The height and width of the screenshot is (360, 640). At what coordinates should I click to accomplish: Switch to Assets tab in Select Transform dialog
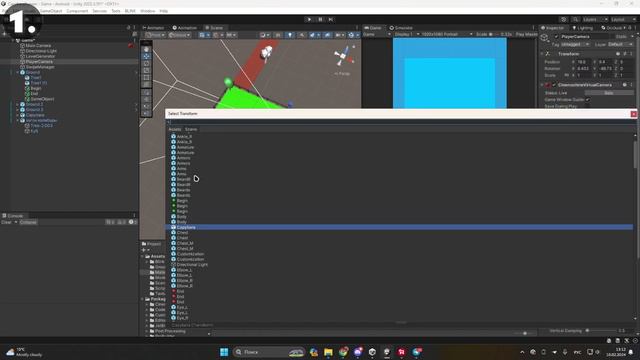point(175,129)
